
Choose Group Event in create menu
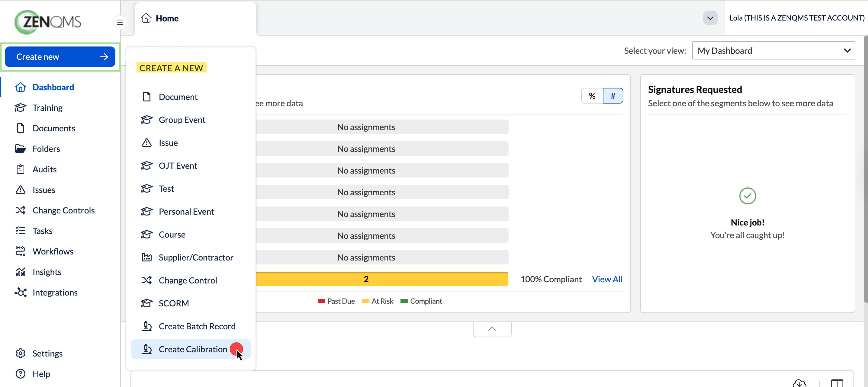[191, 120]
